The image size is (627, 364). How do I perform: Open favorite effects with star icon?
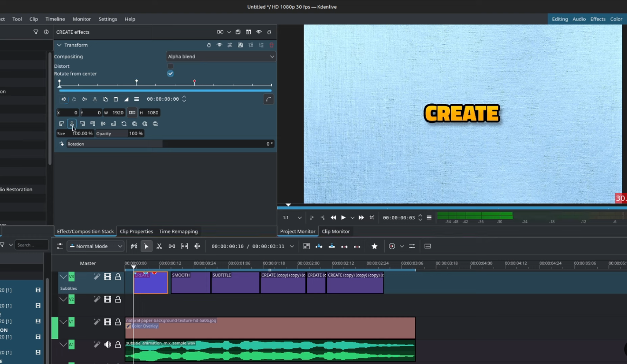[x=374, y=246]
